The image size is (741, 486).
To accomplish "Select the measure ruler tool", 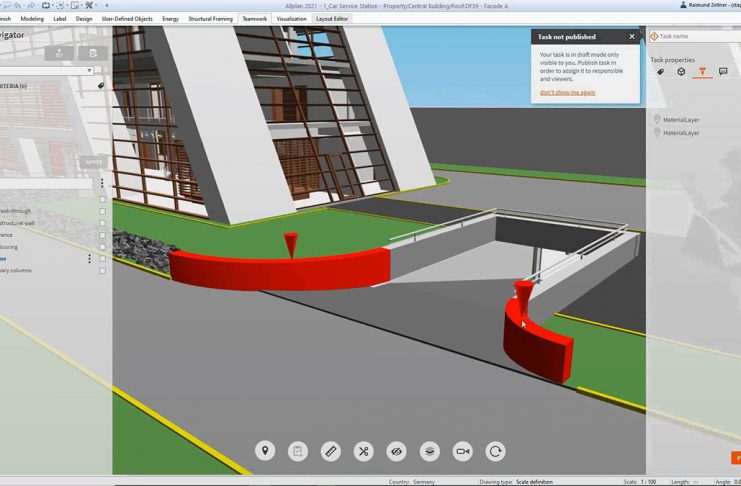I will tap(331, 451).
